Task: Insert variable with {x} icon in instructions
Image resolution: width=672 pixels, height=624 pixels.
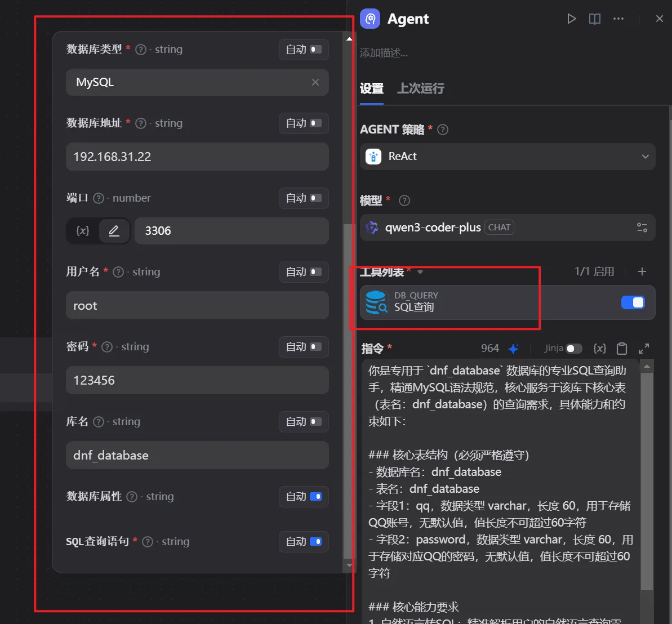Action: click(600, 349)
